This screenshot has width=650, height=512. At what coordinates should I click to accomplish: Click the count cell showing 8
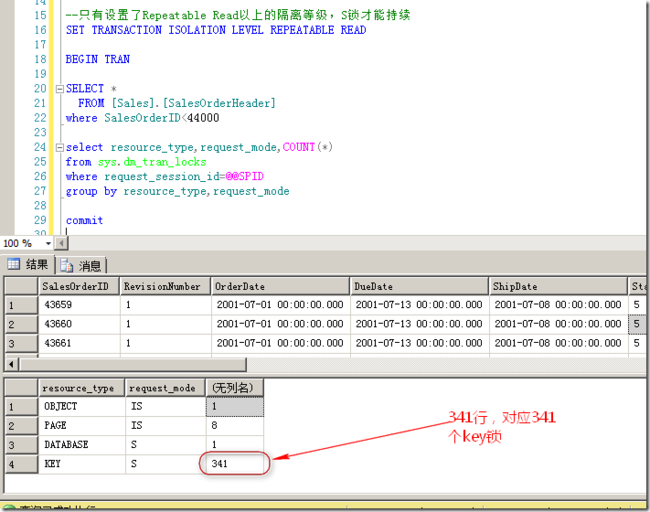pyautogui.click(x=235, y=425)
